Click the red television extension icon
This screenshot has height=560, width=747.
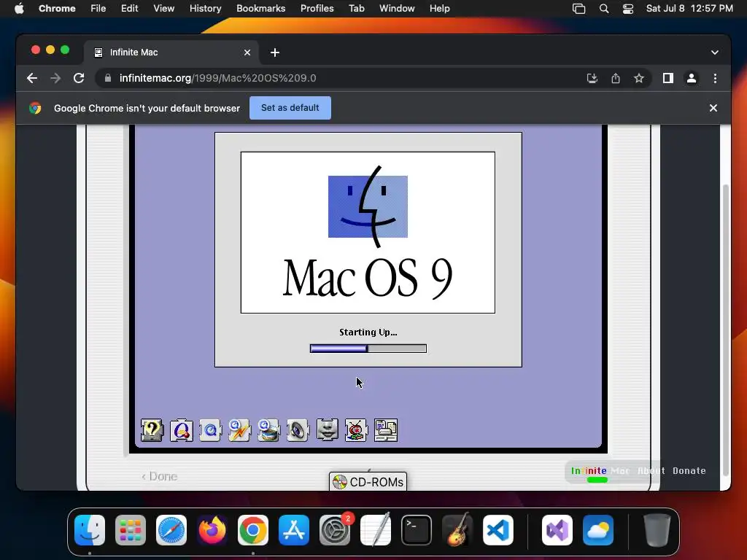356,430
